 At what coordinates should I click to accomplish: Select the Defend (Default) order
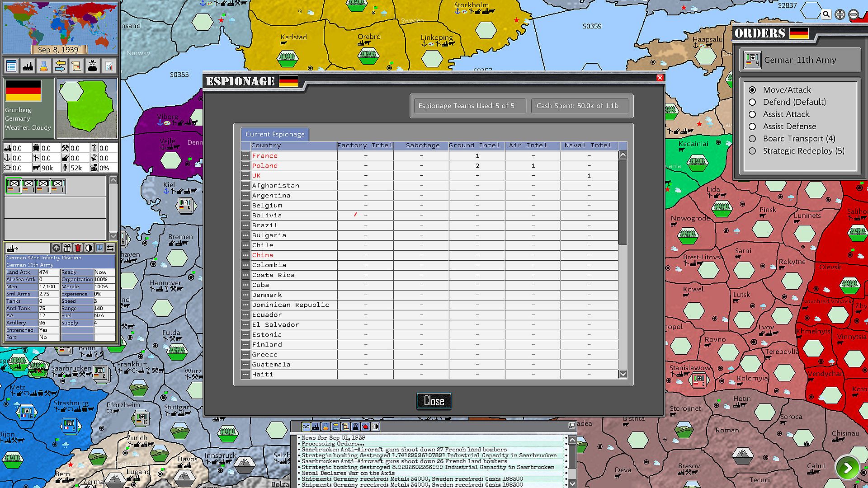pos(752,102)
